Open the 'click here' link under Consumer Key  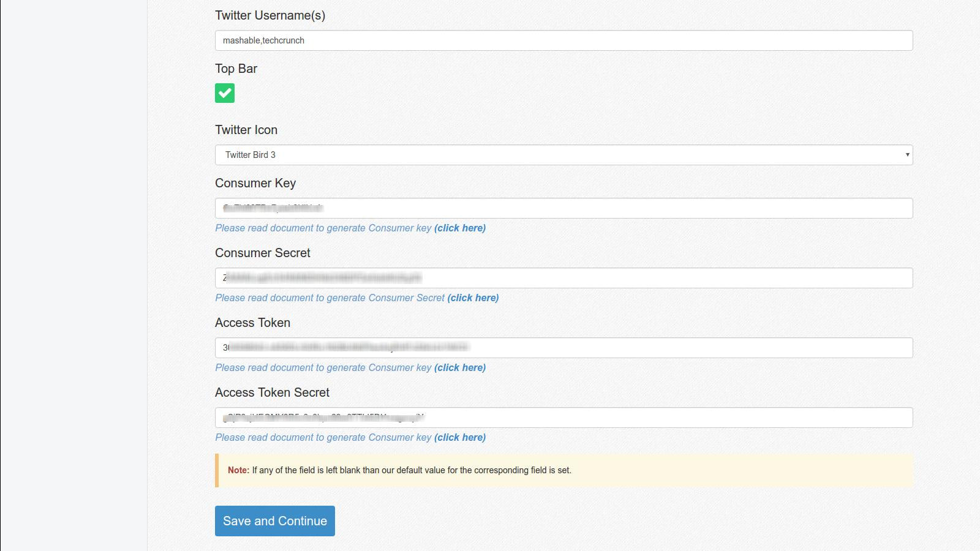[460, 228]
